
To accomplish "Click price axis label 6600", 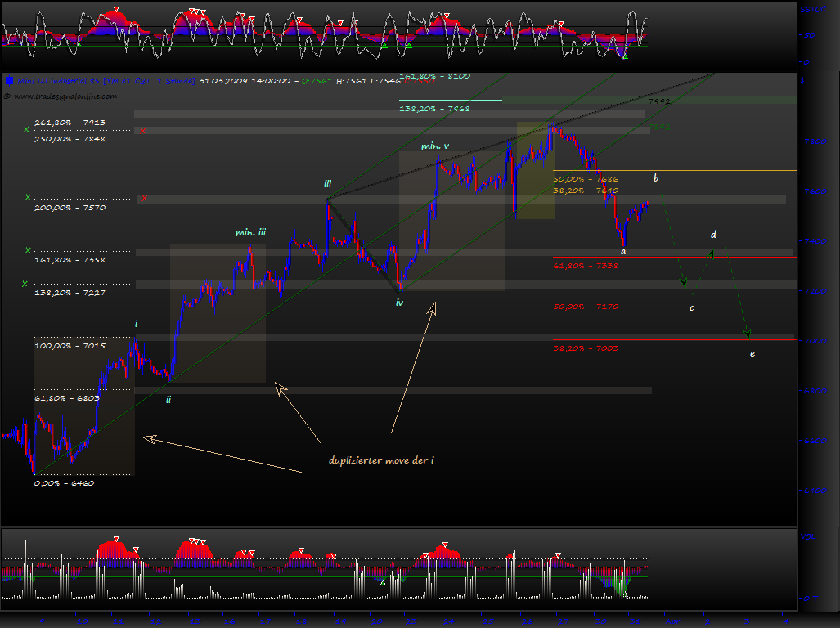I will 815,441.
